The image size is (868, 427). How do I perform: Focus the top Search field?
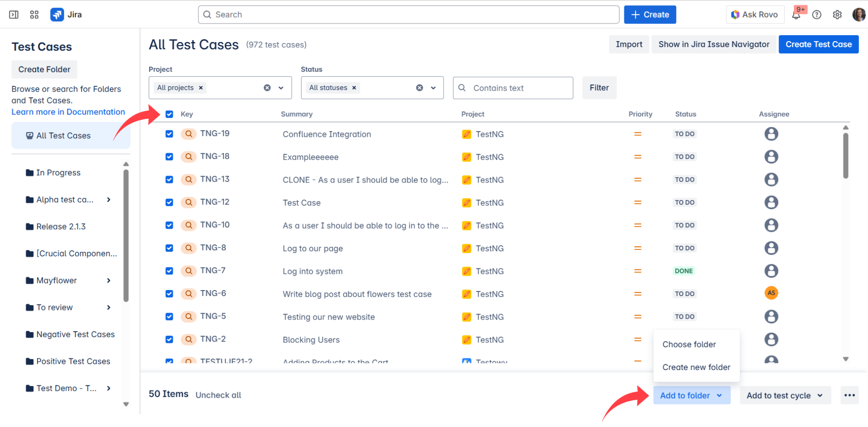[408, 14]
